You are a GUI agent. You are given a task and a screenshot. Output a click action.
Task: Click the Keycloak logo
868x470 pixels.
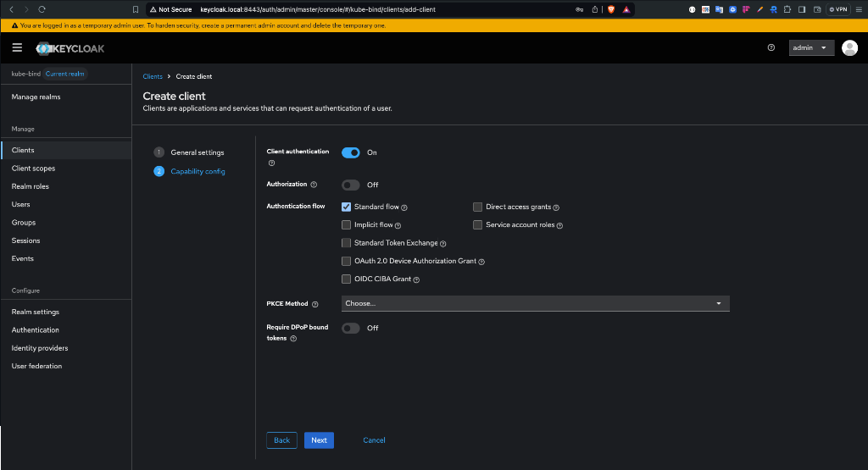tap(70, 48)
